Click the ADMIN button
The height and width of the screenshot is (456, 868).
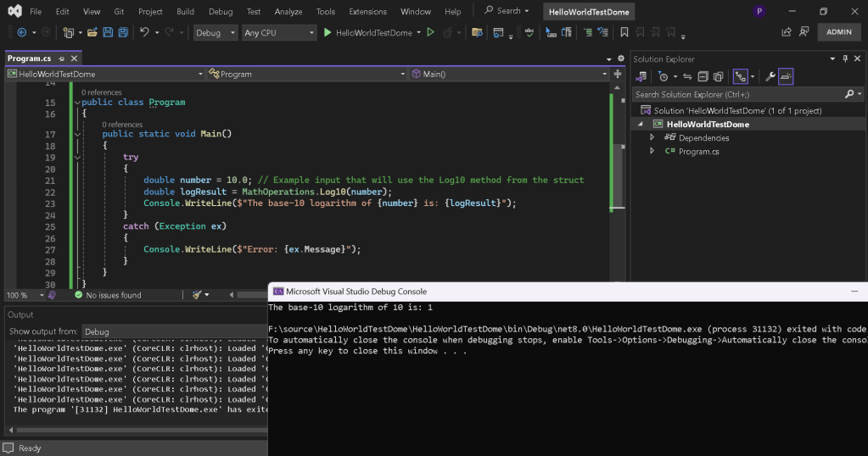click(x=838, y=32)
